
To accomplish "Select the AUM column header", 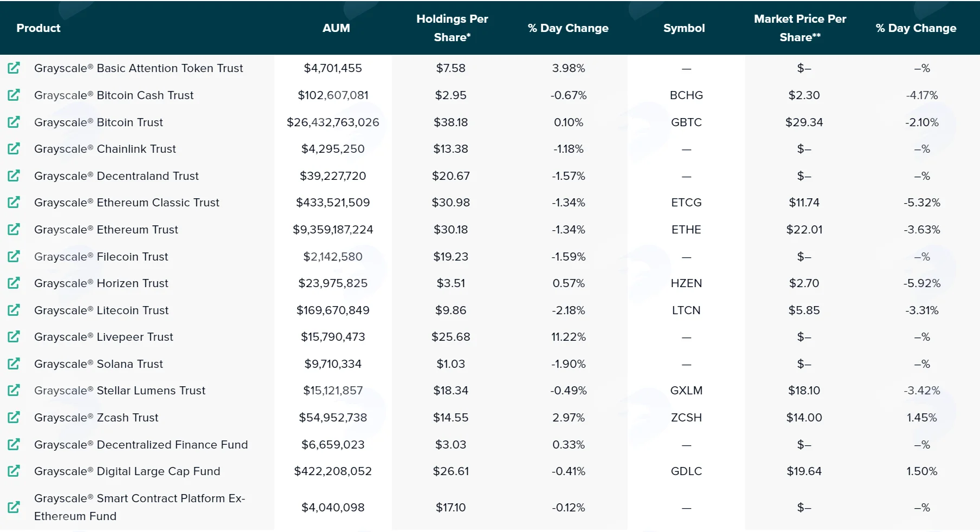I will (x=336, y=28).
